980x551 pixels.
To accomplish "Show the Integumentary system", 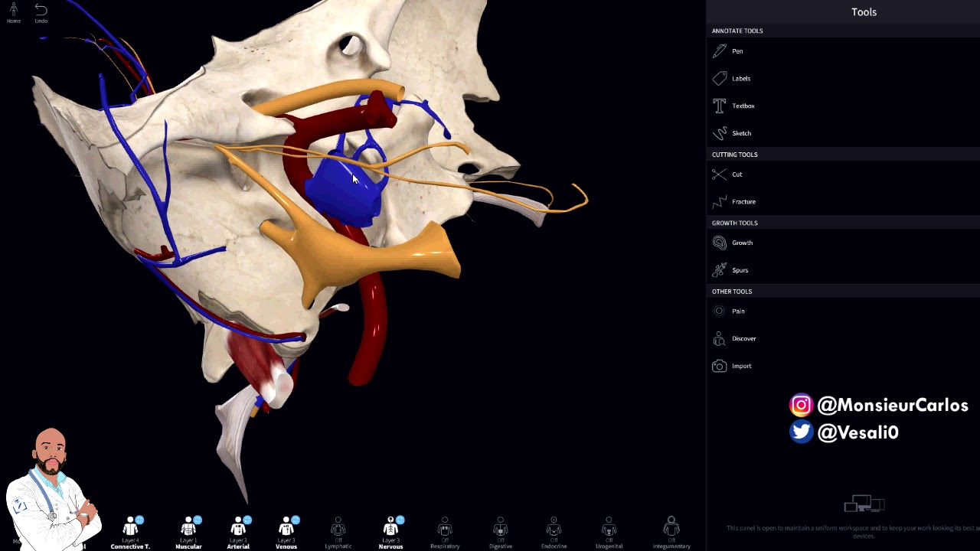I will coord(671,533).
